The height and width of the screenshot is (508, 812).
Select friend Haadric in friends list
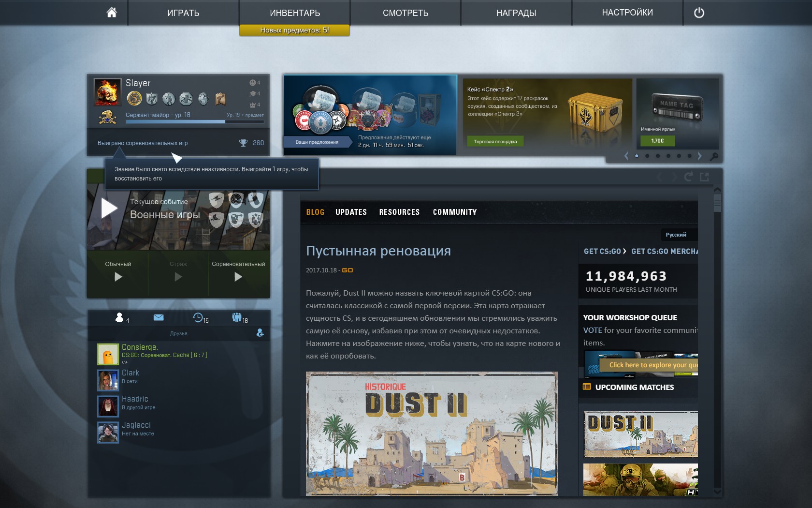click(x=179, y=406)
